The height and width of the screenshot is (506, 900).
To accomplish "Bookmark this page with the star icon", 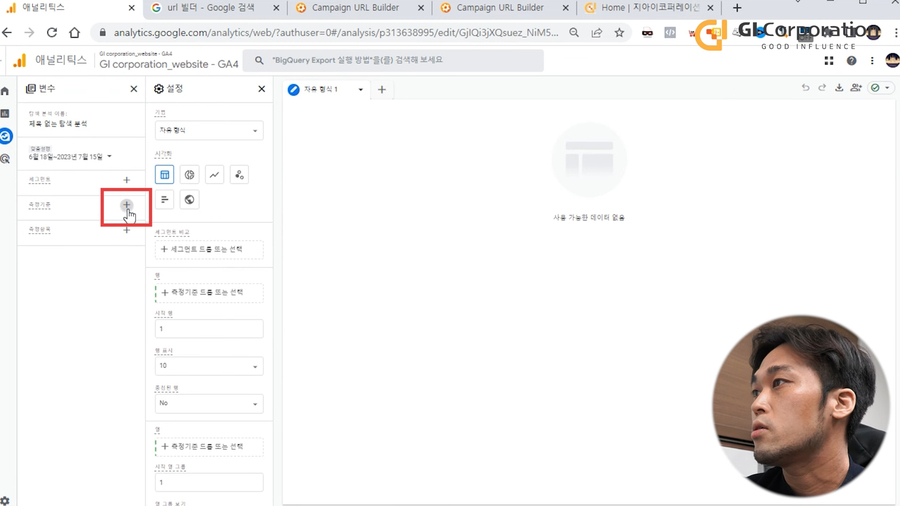I will pos(619,33).
